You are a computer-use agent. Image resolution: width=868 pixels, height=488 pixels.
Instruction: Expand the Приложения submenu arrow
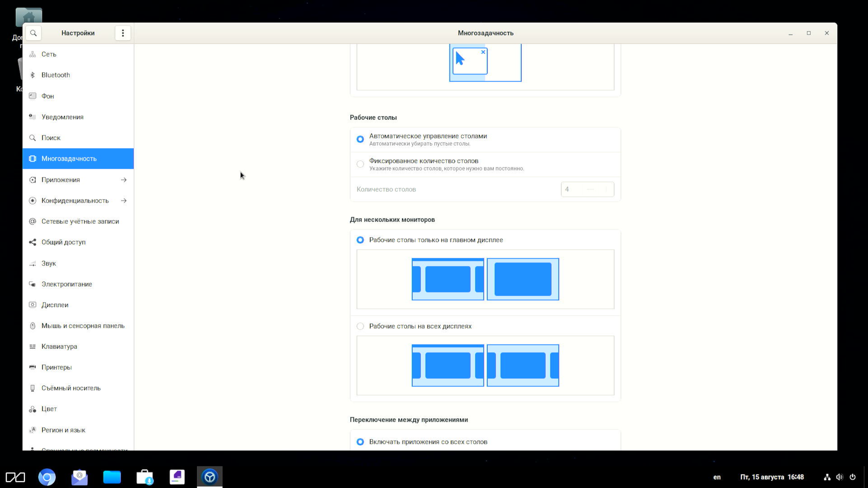(124, 180)
